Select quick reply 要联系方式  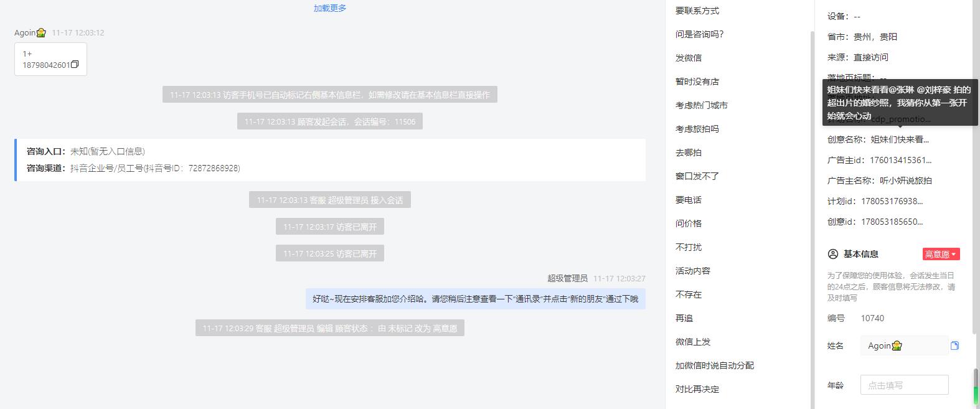(x=697, y=11)
